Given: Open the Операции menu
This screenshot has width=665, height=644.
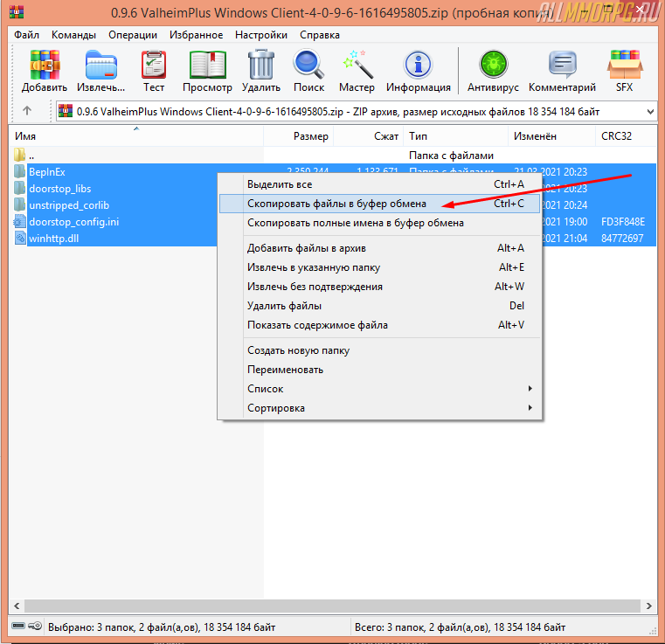Looking at the screenshot, I should pyautogui.click(x=133, y=35).
